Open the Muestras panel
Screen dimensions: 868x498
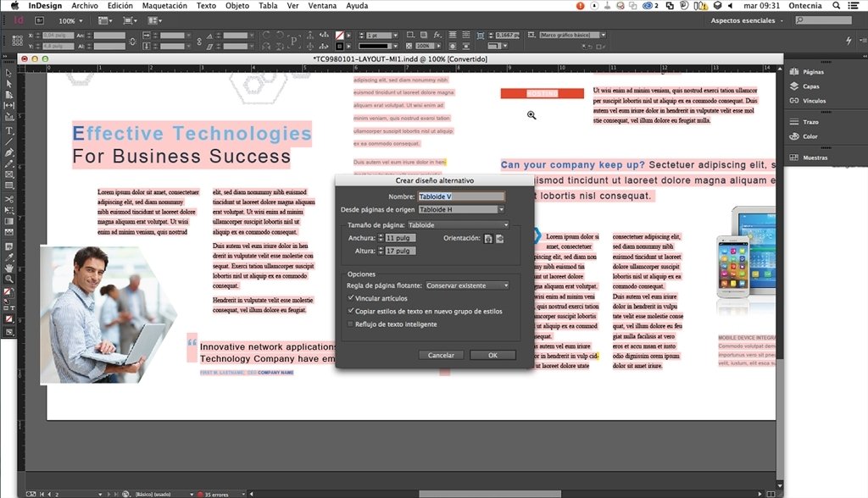pyautogui.click(x=809, y=158)
